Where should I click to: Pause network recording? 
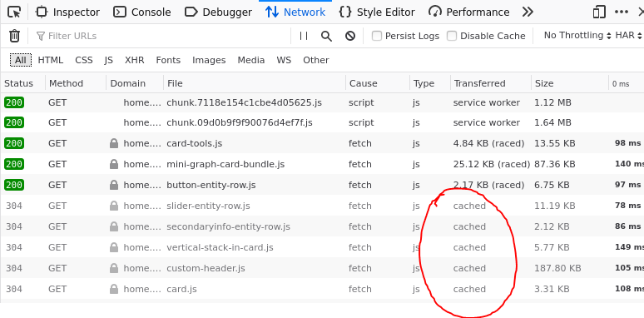(304, 36)
